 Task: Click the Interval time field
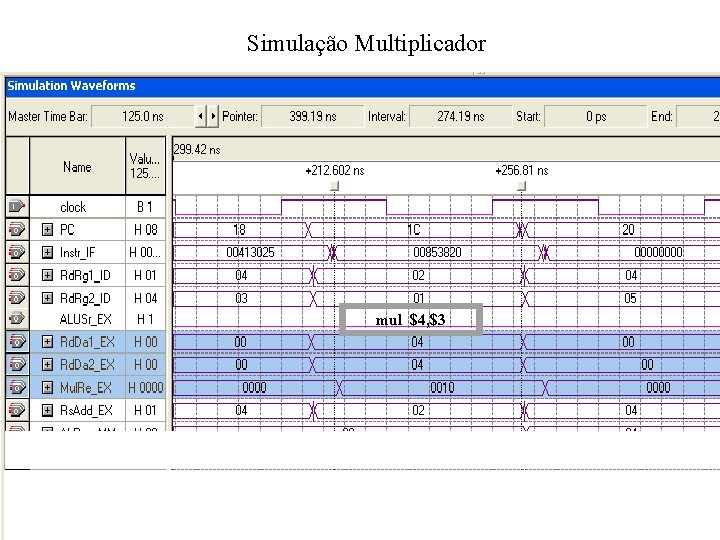(x=461, y=116)
